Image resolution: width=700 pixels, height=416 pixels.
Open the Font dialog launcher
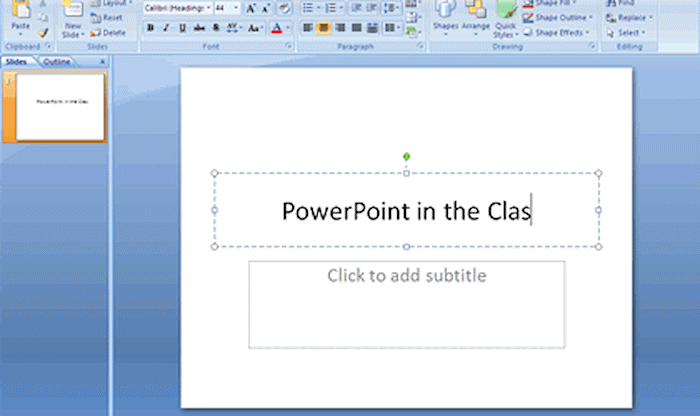[288, 46]
